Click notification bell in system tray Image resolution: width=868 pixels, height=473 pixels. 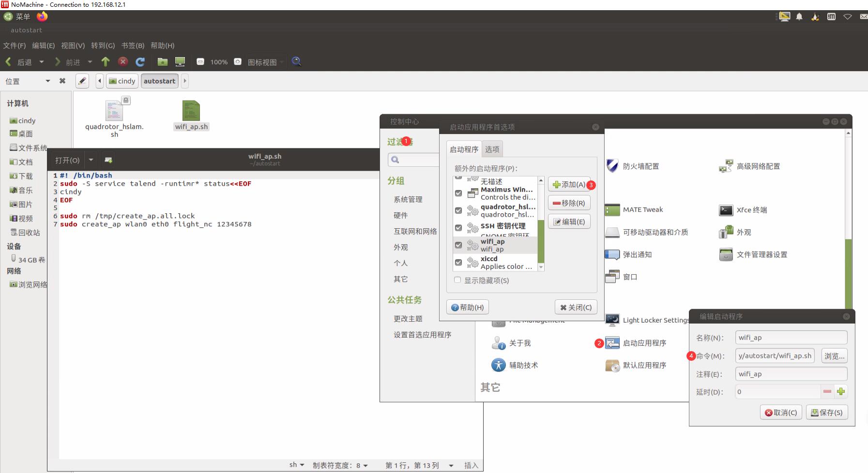[x=799, y=16]
